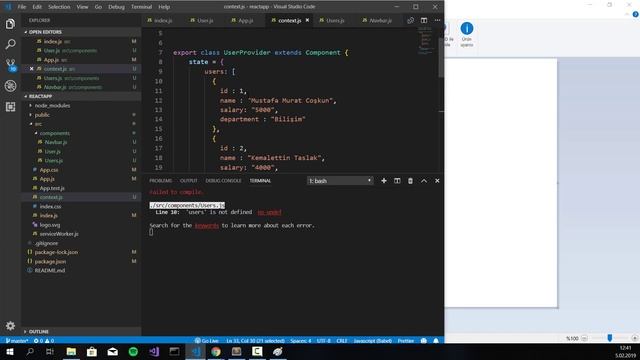Close context.js in Open Editors list
This screenshot has height=360, width=640.
click(31, 69)
